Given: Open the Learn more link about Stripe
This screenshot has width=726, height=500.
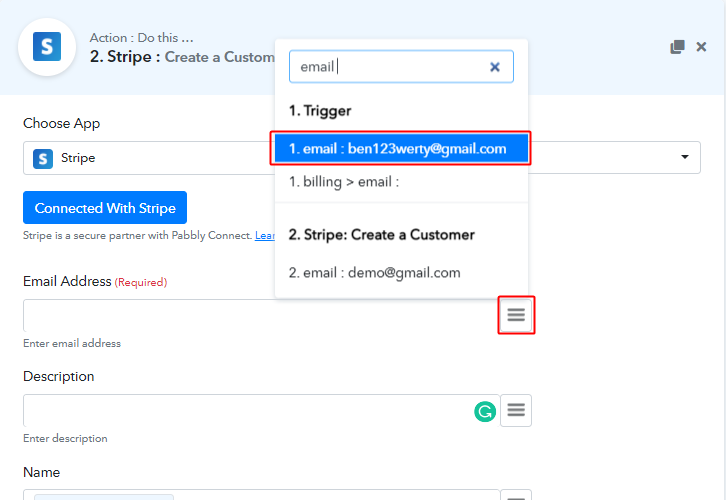Looking at the screenshot, I should (x=265, y=236).
